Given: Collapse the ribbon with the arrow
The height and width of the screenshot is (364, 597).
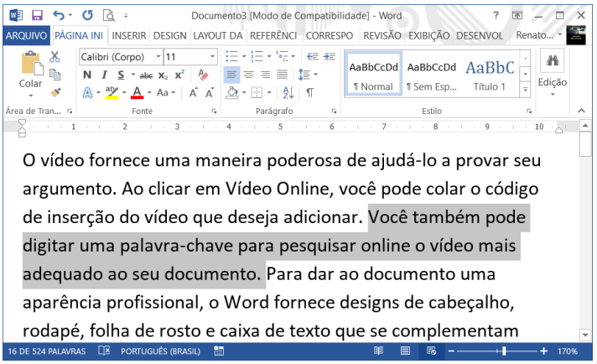Looking at the screenshot, I should click(581, 111).
